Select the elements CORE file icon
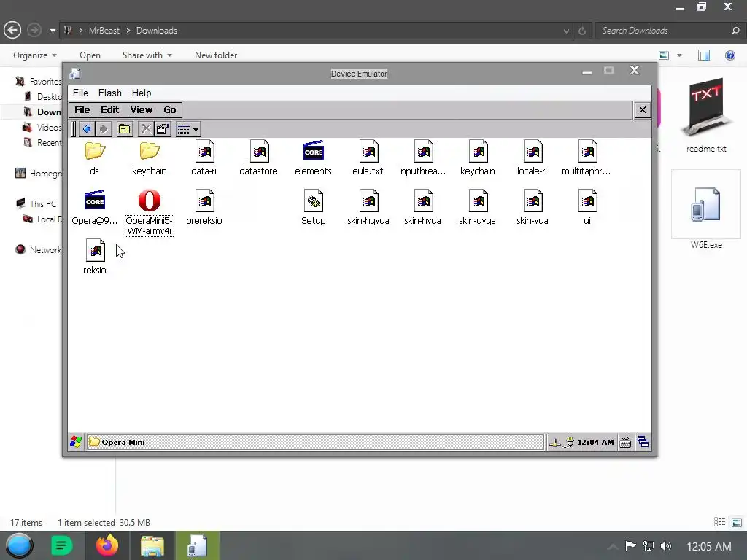 (314, 151)
